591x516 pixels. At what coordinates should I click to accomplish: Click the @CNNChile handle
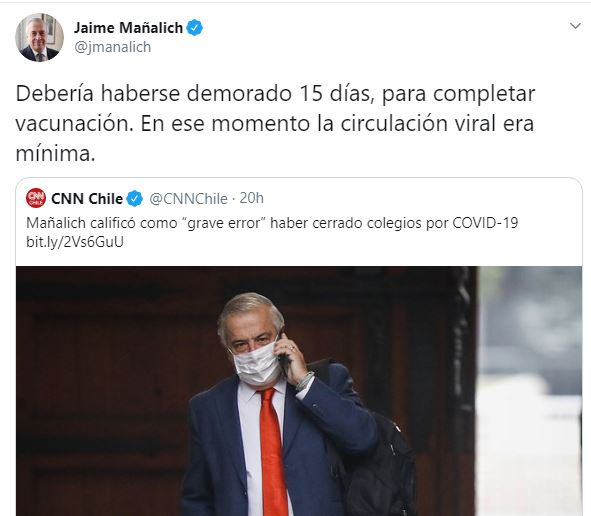[188, 199]
